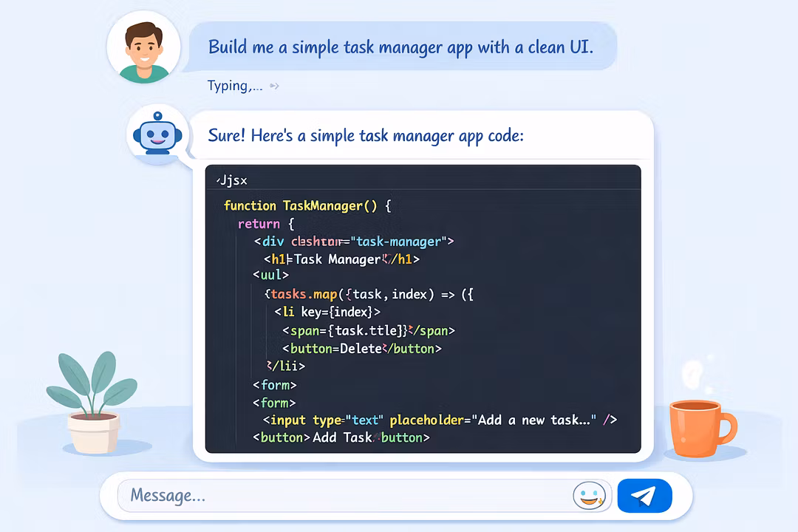Click the jsx language label on code block
798x532 pixels.
click(x=232, y=180)
